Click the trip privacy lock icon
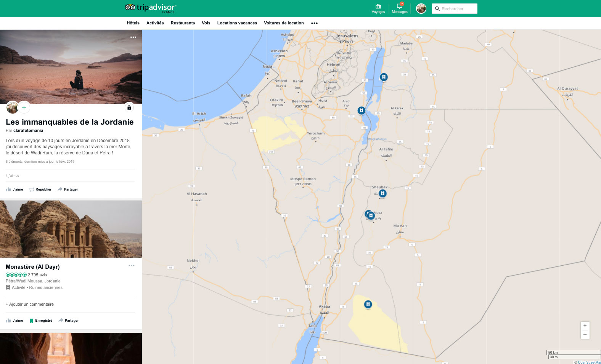This screenshot has width=601, height=364. (129, 107)
